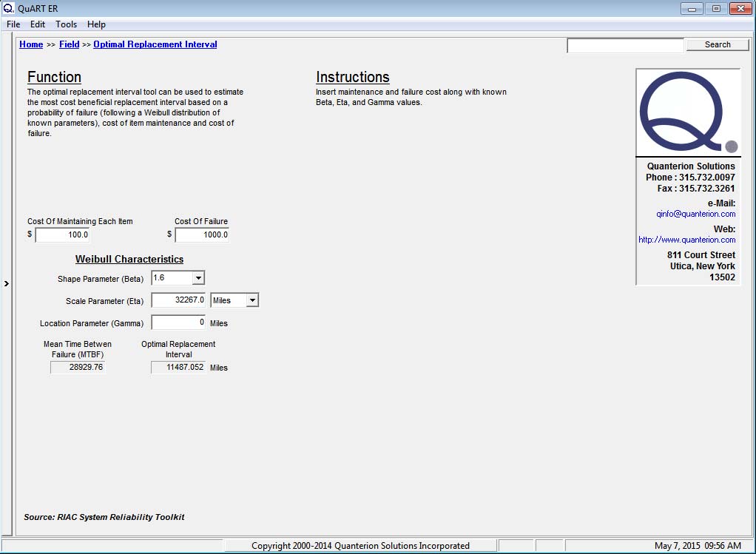Edit the Scale Parameter (Eta) value

(x=178, y=300)
